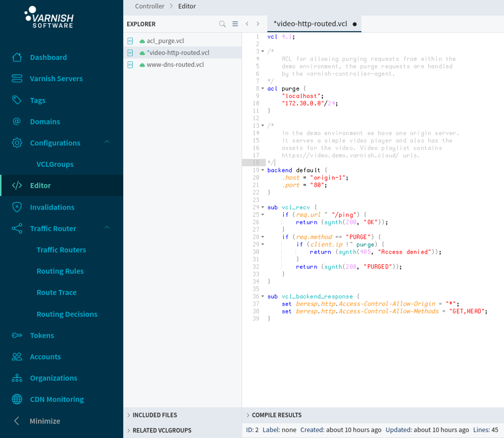This screenshot has width=504, height=438.
Task: Click the search icon in Explorer header
Action: click(x=222, y=24)
